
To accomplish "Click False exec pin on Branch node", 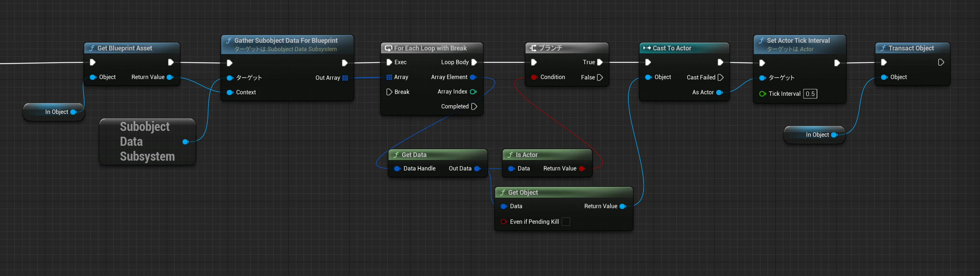I will click(600, 78).
